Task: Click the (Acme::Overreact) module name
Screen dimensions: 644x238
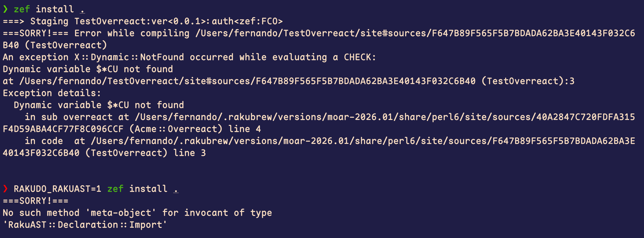Action: coord(176,129)
